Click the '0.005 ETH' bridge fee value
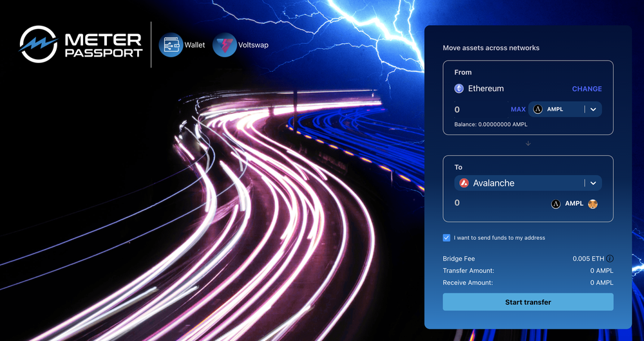This screenshot has height=341, width=644. pos(589,259)
